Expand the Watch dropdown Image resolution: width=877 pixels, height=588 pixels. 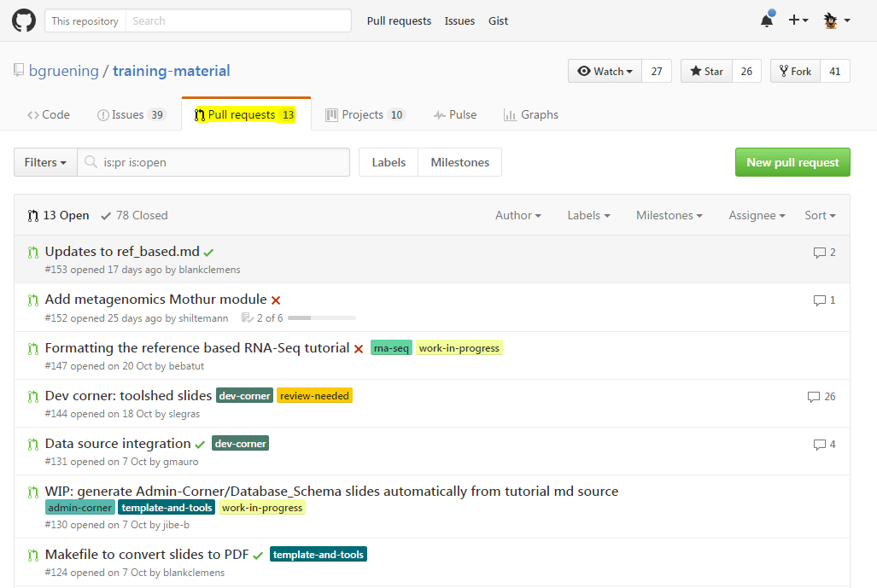pos(604,71)
